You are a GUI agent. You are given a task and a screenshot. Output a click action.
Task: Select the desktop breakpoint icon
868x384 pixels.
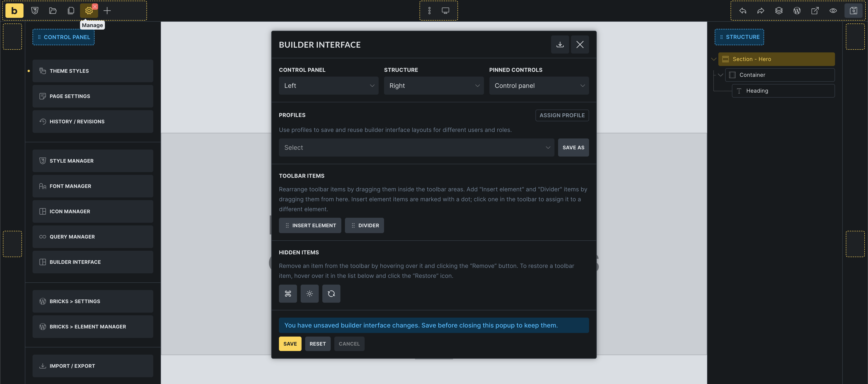(x=446, y=11)
